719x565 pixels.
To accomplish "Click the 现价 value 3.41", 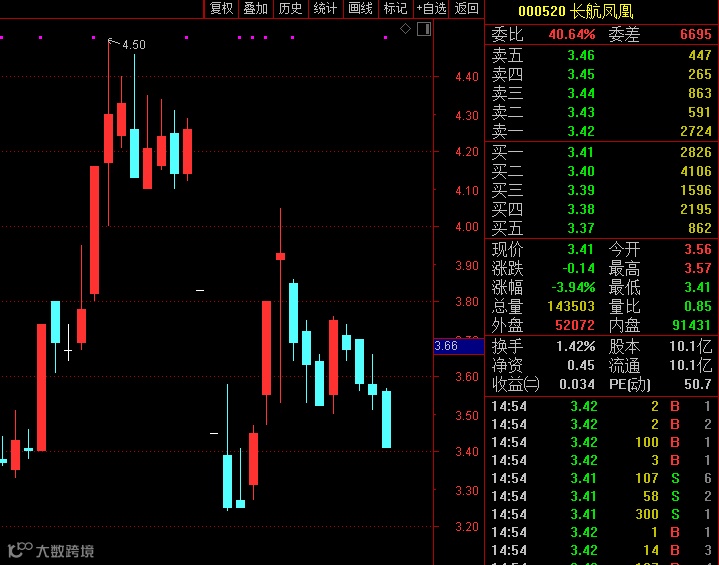I will (x=581, y=249).
